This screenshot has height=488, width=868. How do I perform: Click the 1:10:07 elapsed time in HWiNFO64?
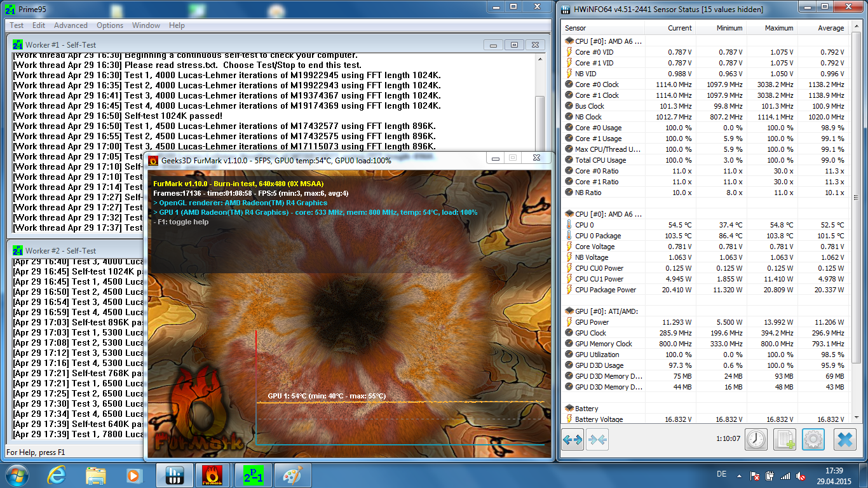[x=727, y=438]
